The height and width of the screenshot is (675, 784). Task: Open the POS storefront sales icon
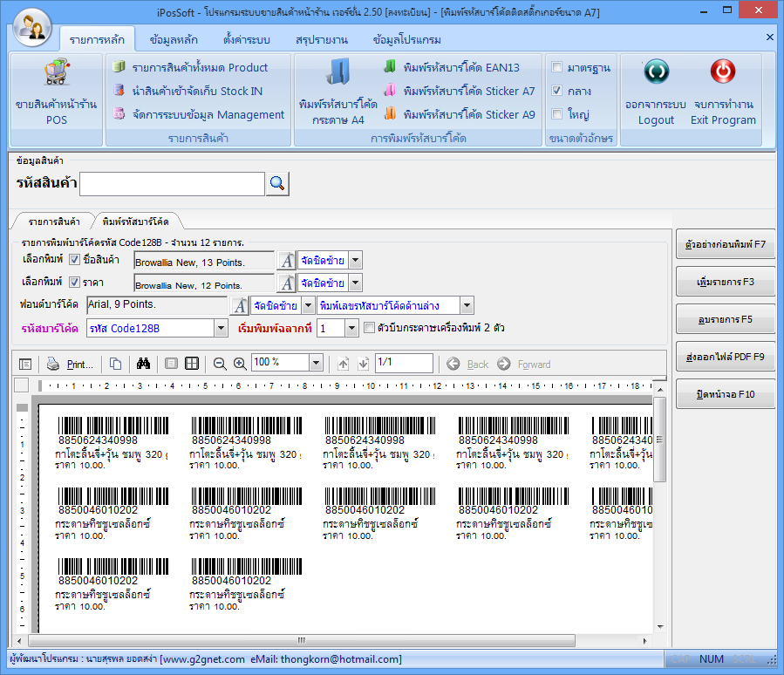tap(56, 92)
